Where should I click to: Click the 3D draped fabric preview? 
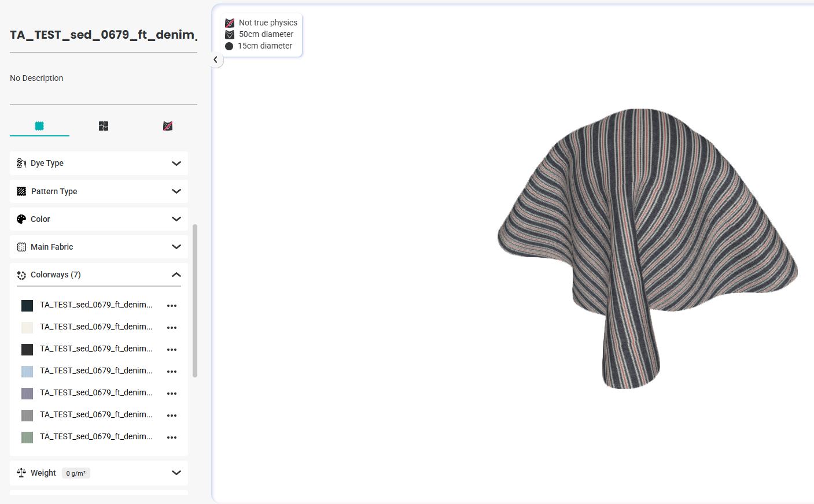click(642, 243)
